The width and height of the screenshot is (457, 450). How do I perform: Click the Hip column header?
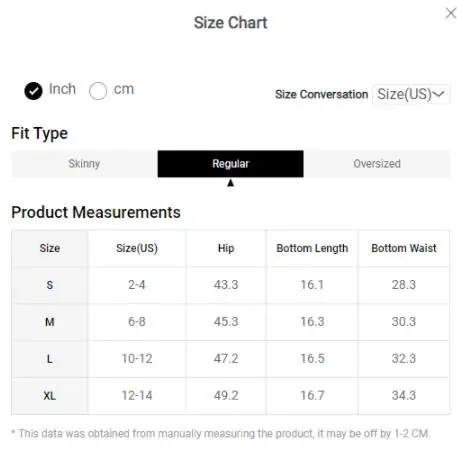[226, 248]
